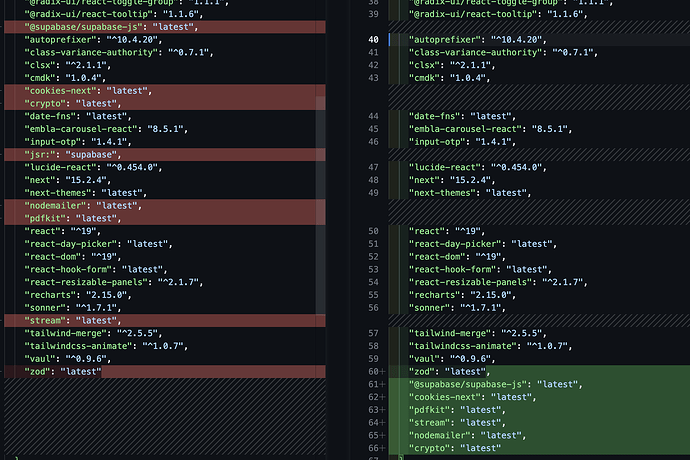Select line number 56 in right gutter
Viewport: 690px width, 460px height.
(x=373, y=308)
